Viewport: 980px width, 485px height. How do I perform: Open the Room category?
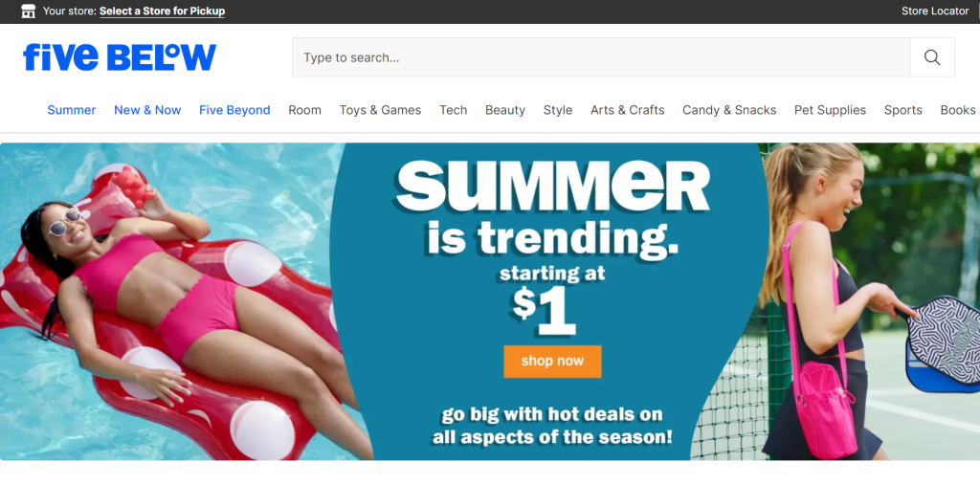pos(305,110)
